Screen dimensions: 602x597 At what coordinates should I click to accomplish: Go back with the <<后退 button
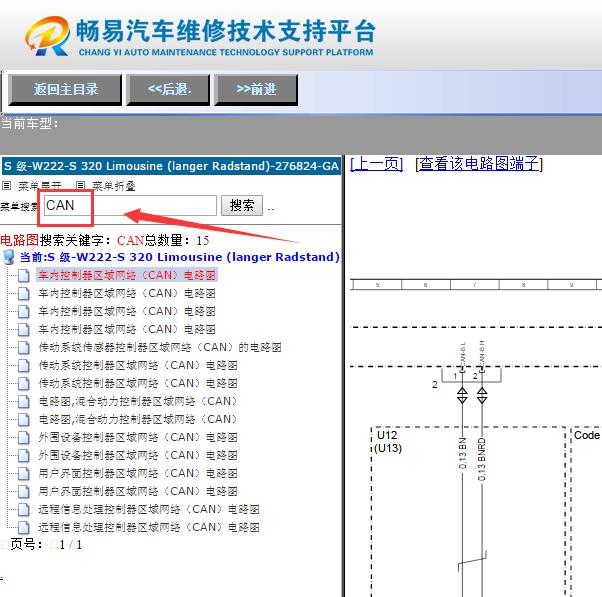(168, 90)
